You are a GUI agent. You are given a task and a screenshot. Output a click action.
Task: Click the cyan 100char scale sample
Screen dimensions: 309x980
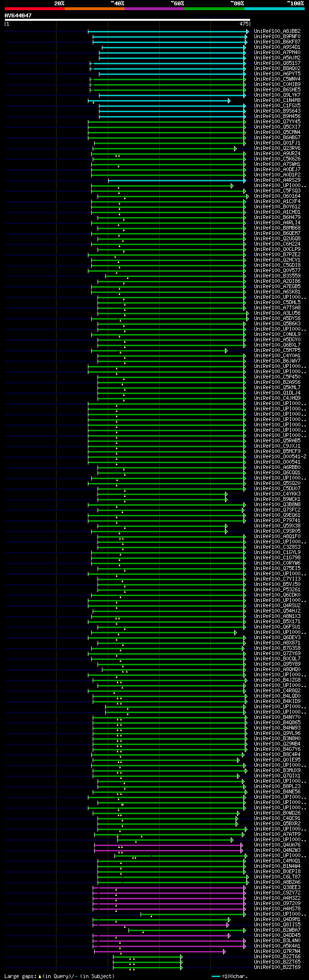tap(216, 976)
